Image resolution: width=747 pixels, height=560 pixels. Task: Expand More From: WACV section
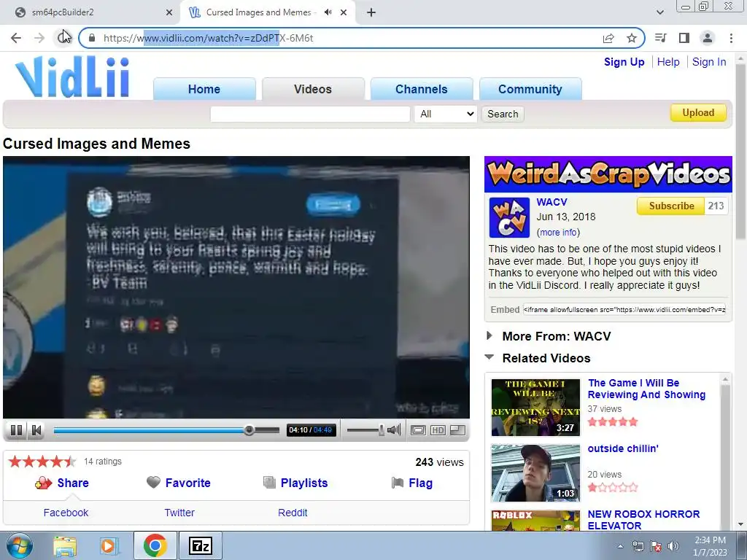[x=556, y=336]
